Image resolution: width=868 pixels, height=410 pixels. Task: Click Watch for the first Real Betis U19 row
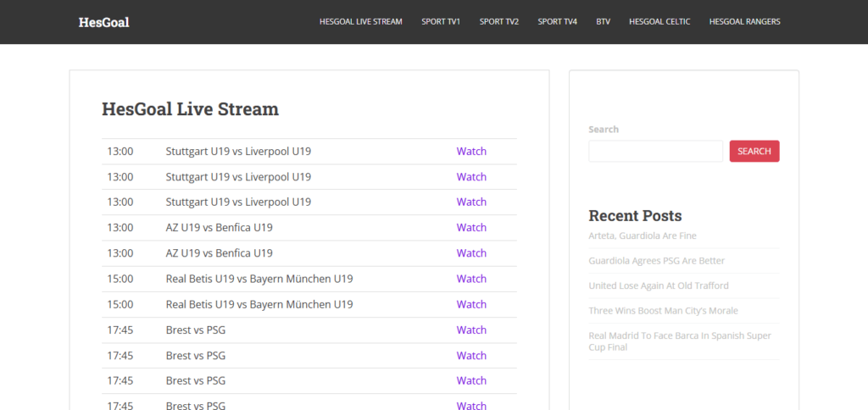(x=471, y=279)
